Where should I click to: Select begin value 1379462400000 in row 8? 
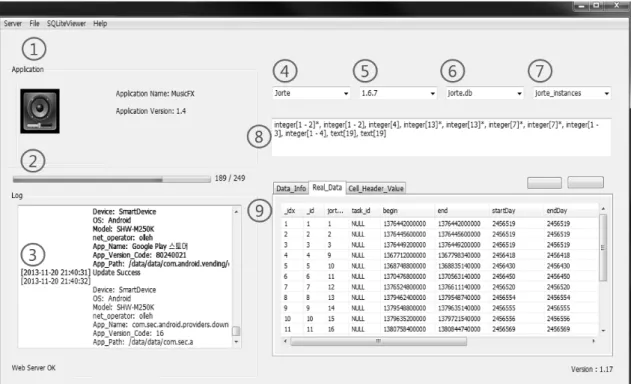point(404,297)
